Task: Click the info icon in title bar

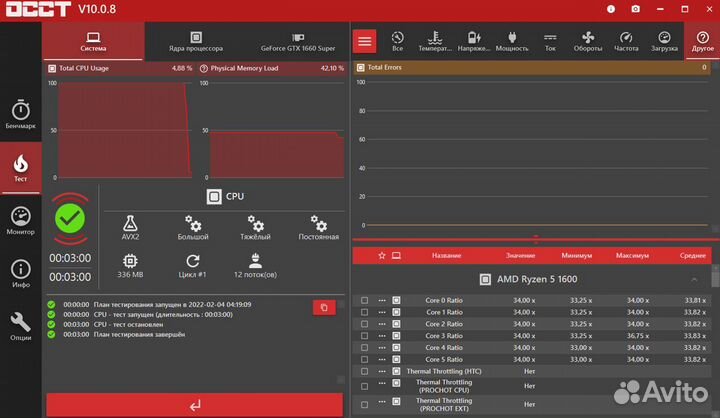Action: [x=611, y=9]
